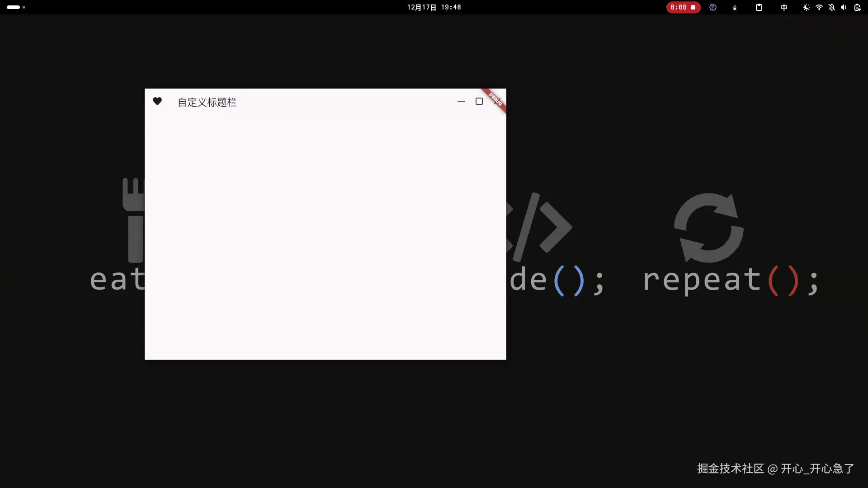Open Wi-Fi status in system menu
Screen dimensions: 868x488
click(819, 7)
